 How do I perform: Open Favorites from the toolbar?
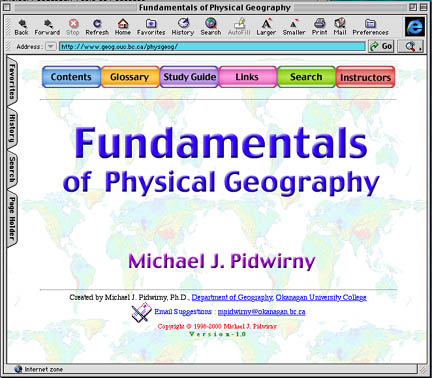point(151,27)
